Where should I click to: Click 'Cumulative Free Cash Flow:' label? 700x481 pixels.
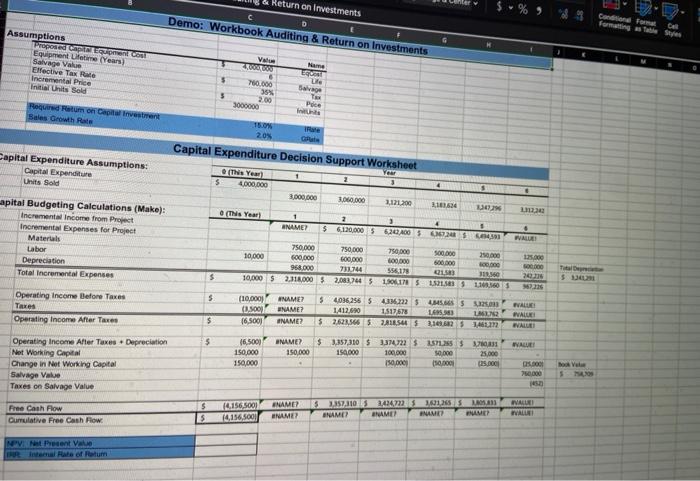[55, 420]
